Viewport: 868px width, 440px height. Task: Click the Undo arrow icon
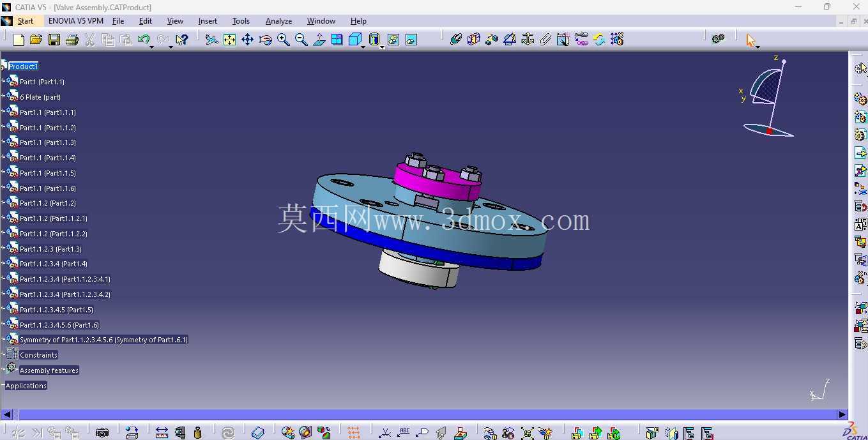144,40
